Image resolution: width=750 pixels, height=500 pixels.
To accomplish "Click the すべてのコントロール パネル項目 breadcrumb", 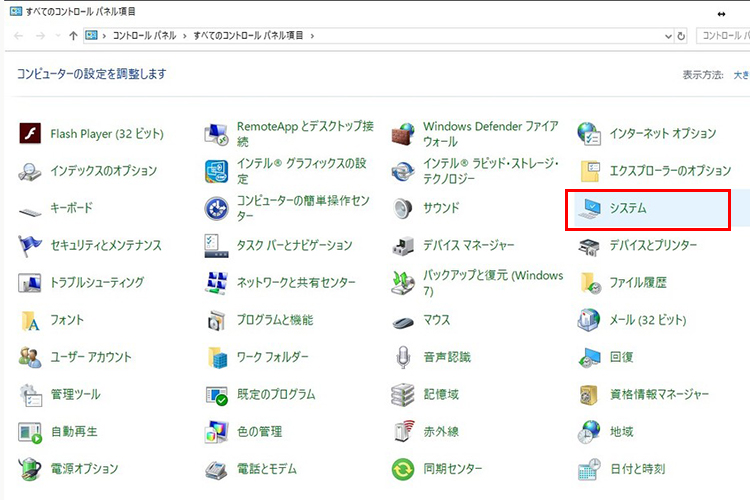I will (x=248, y=36).
